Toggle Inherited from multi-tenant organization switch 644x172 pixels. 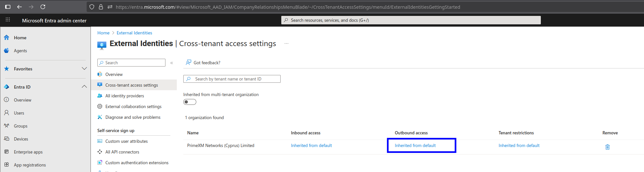tap(190, 102)
